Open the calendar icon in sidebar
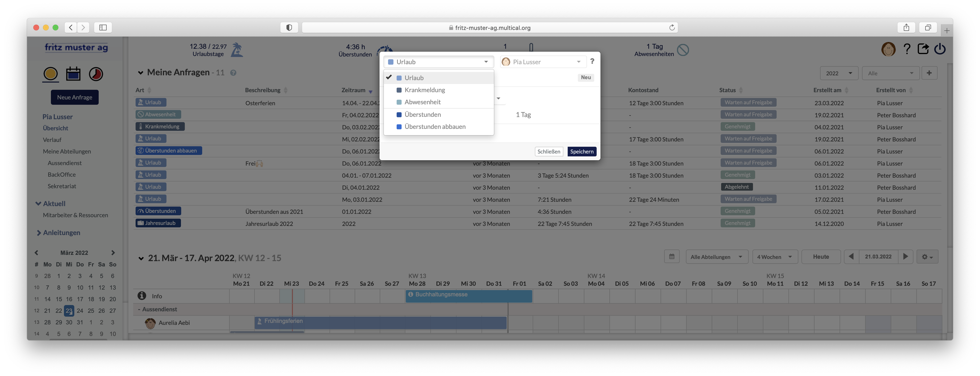The height and width of the screenshot is (376, 980). (x=73, y=74)
